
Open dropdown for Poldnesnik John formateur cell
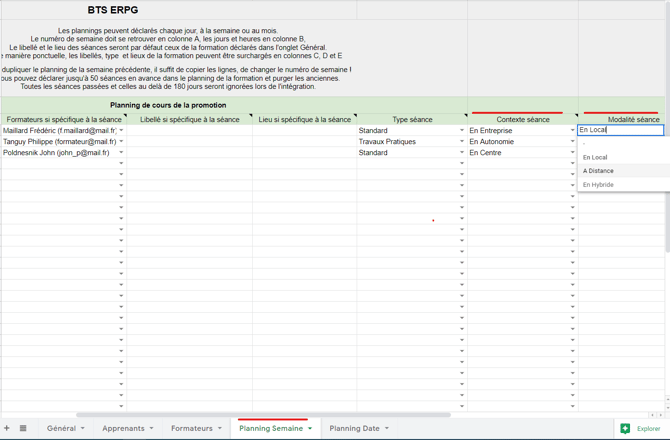121,152
